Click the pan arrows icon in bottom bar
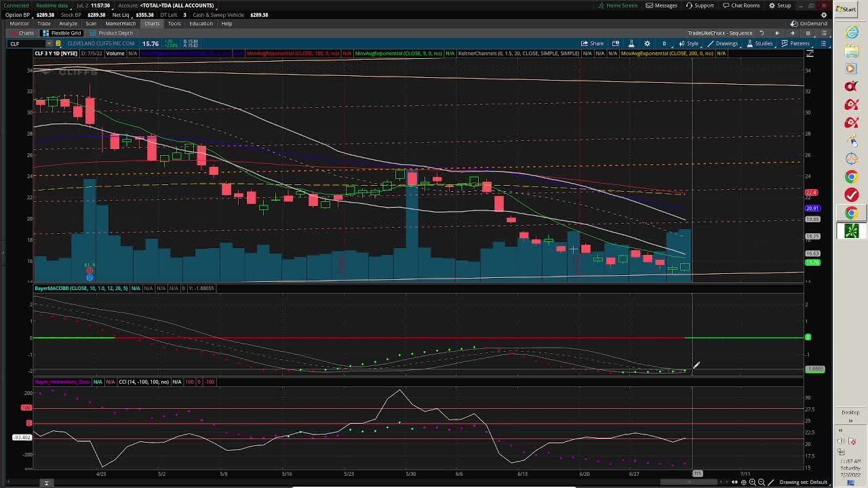Image resolution: width=868 pixels, height=488 pixels. tap(734, 482)
